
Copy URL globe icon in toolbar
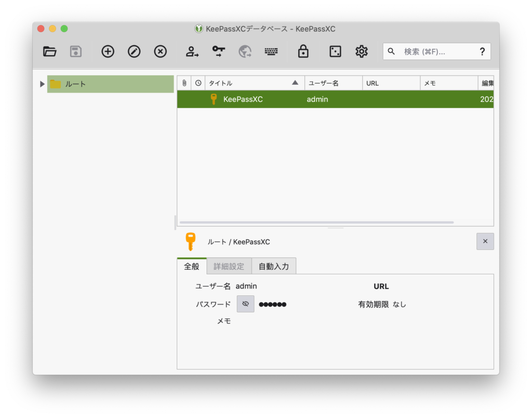[x=245, y=51]
